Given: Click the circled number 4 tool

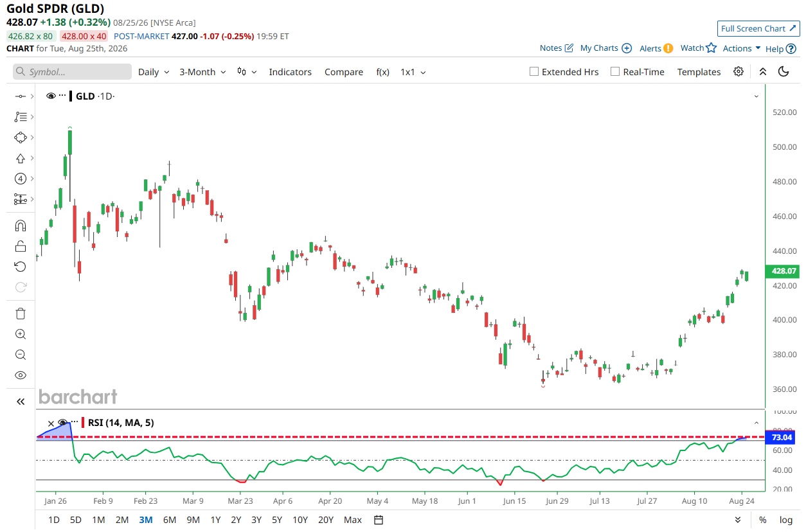Looking at the screenshot, I should pyautogui.click(x=20, y=179).
